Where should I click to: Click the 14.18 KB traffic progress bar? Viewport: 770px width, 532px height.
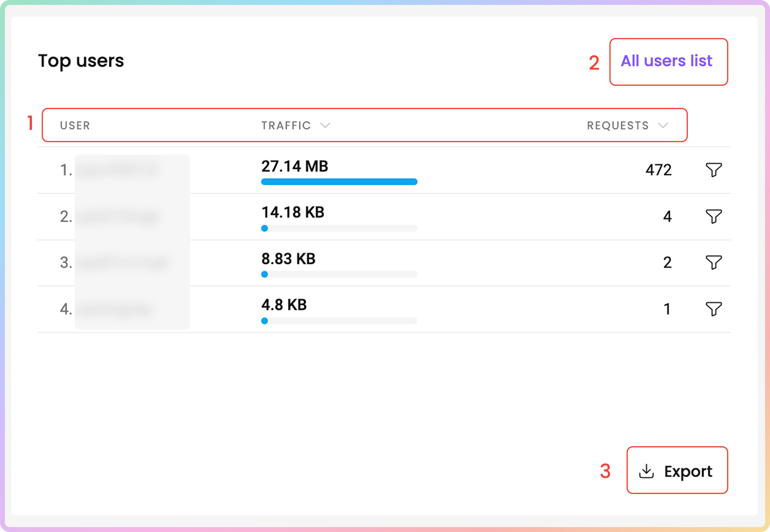pyautogui.click(x=339, y=228)
